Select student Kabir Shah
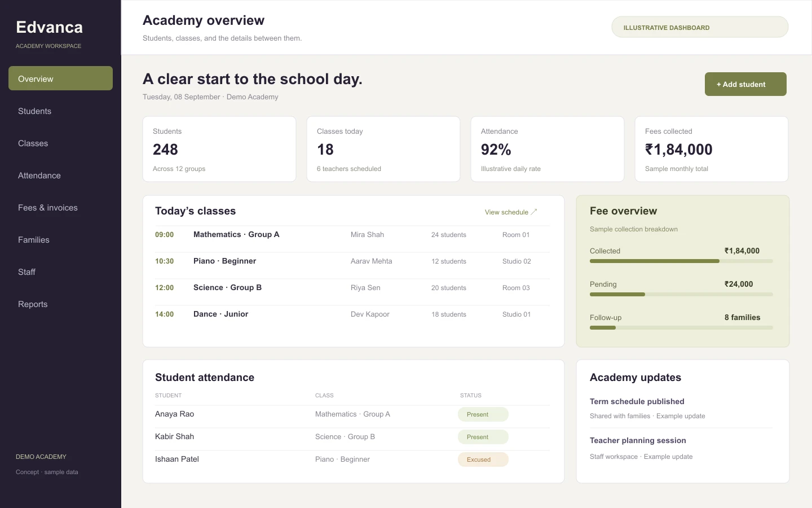 174,436
